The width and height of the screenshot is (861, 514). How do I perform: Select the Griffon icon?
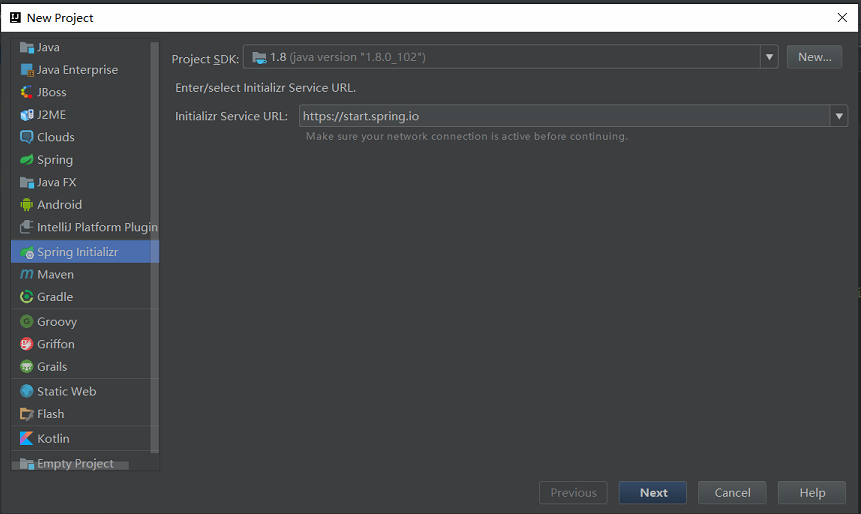pyautogui.click(x=26, y=344)
